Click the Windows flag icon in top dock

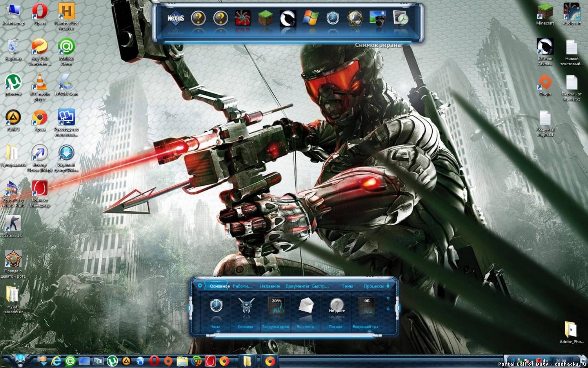click(x=310, y=18)
